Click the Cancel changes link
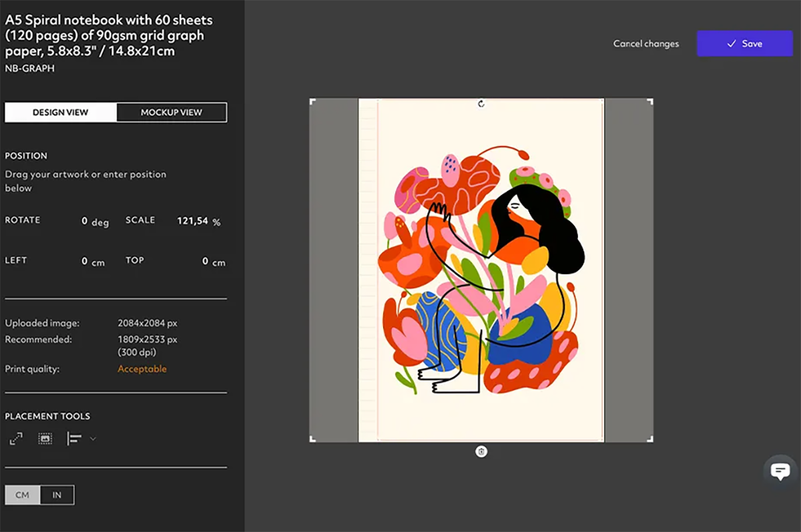This screenshot has height=532, width=801. (x=645, y=44)
